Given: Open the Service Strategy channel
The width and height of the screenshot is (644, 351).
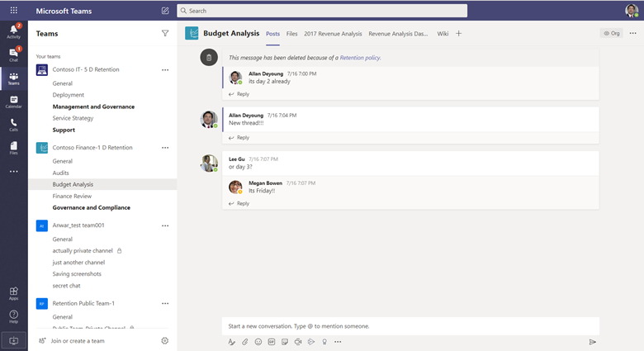Looking at the screenshot, I should pyautogui.click(x=73, y=118).
